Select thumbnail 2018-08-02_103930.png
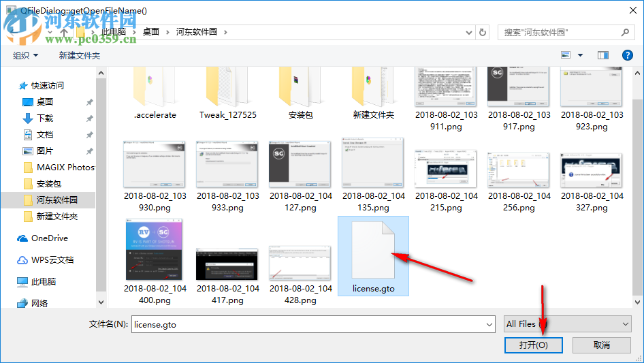 click(155, 164)
